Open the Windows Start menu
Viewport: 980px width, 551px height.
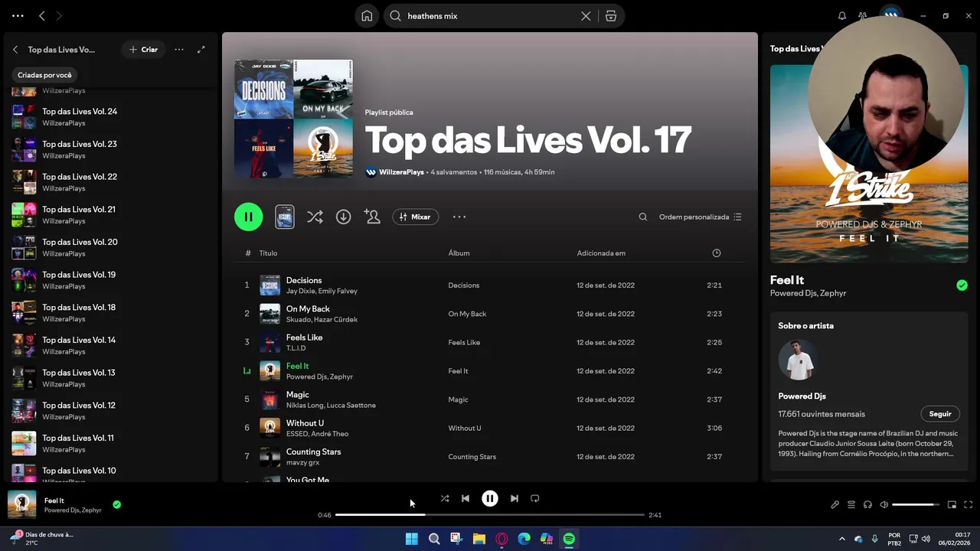(412, 539)
